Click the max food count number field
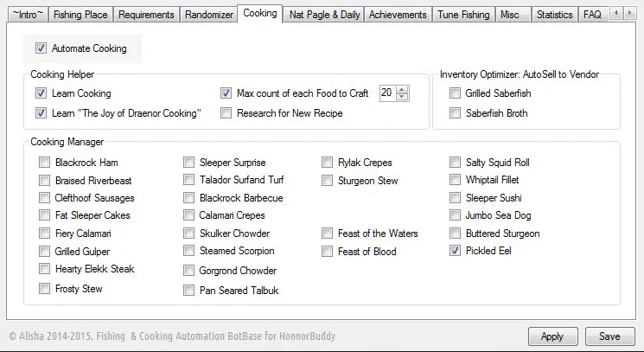 click(388, 93)
